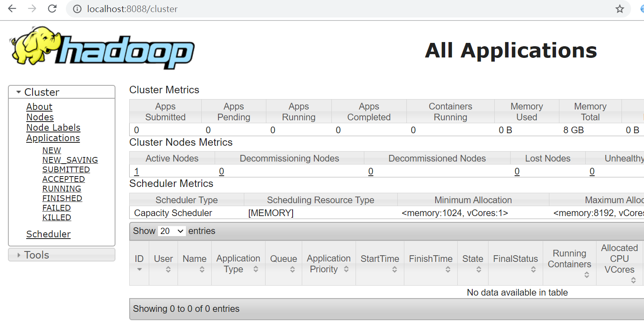Open Lost Nodes count link
644x326 pixels.
517,172
